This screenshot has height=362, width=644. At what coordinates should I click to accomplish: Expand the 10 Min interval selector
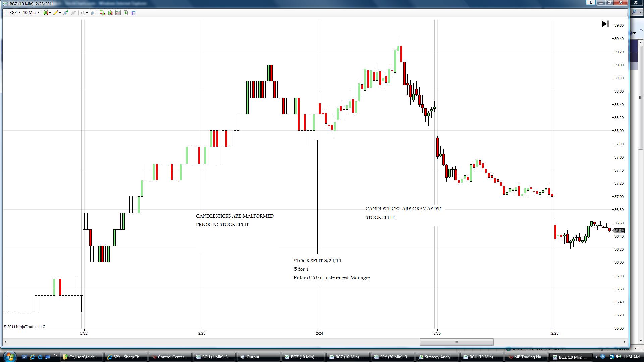click(31, 13)
